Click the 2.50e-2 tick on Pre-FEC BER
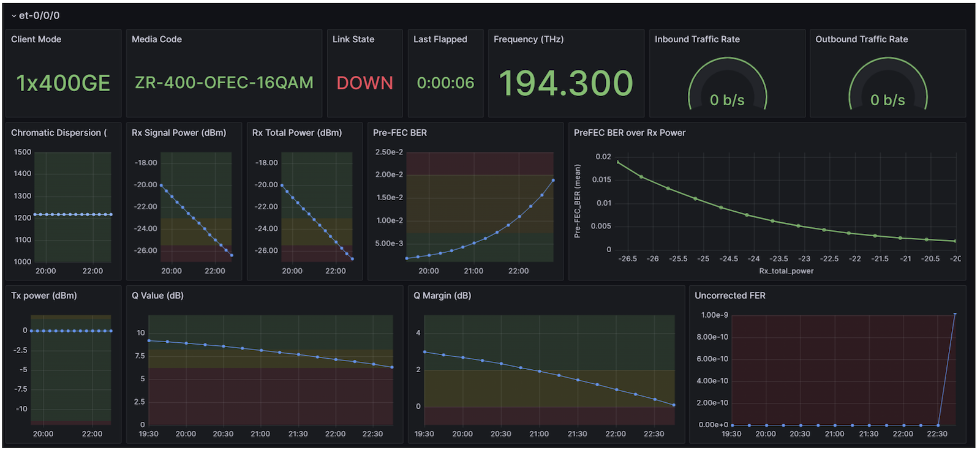Screen dimensions: 980x453 click(389, 152)
